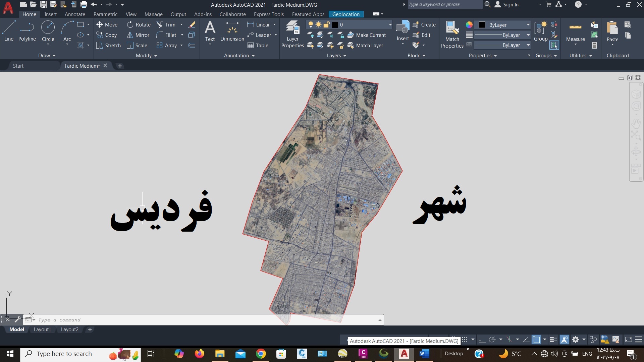Select the multiline Text tool
The height and width of the screenshot is (362, 644).
pos(210,29)
